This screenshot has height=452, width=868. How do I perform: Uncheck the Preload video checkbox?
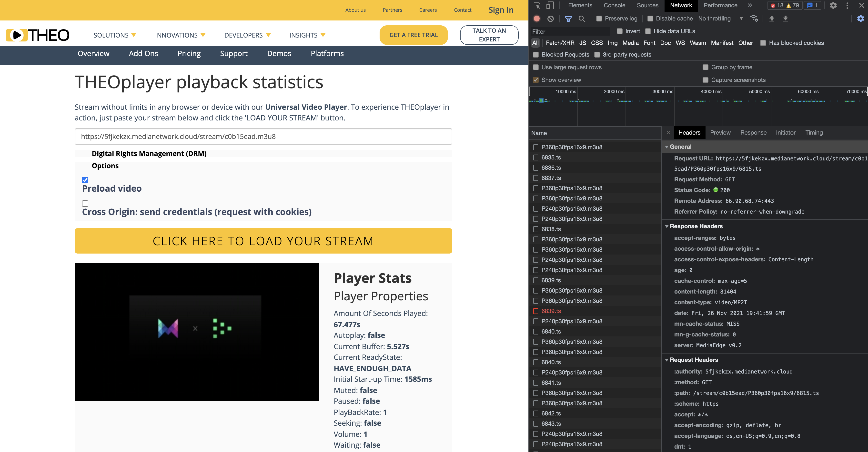click(x=85, y=180)
